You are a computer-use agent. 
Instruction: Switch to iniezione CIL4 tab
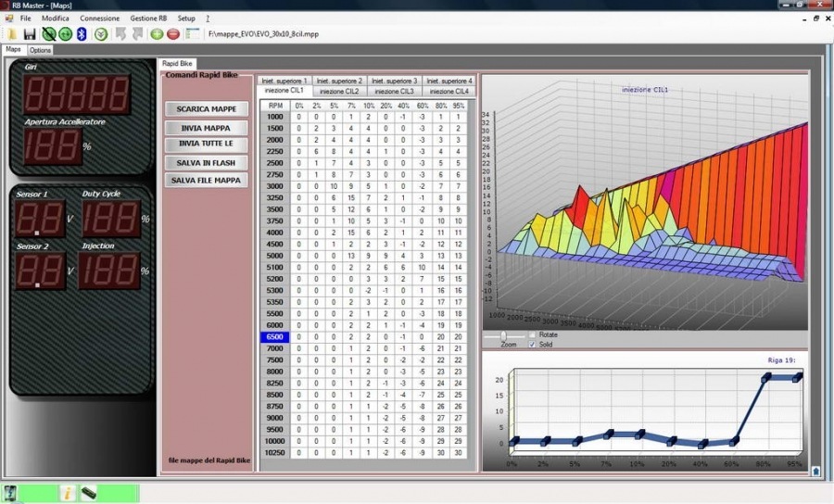pyautogui.click(x=449, y=92)
